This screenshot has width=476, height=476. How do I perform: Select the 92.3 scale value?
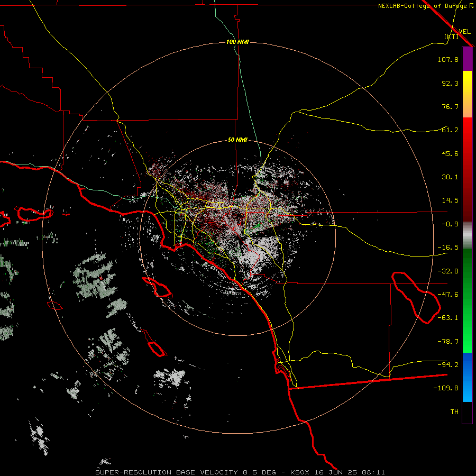click(x=450, y=83)
